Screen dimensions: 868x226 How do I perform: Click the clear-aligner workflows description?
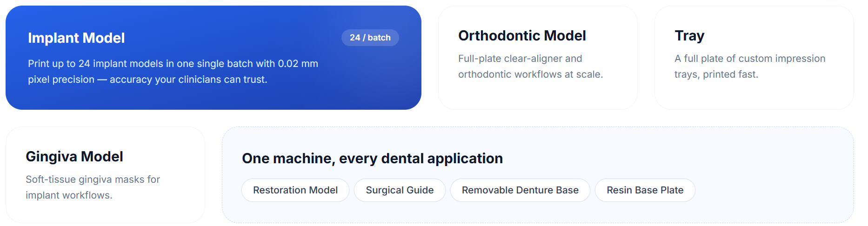click(530, 66)
